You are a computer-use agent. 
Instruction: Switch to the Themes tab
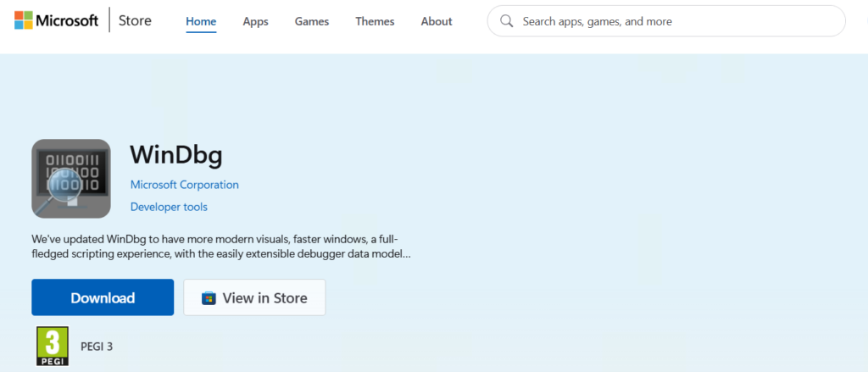[x=375, y=21]
